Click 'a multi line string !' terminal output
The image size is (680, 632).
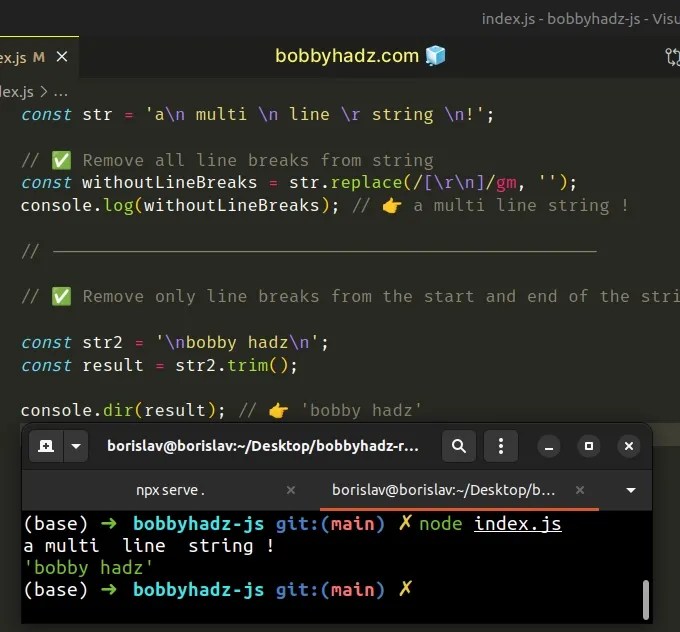tap(149, 546)
